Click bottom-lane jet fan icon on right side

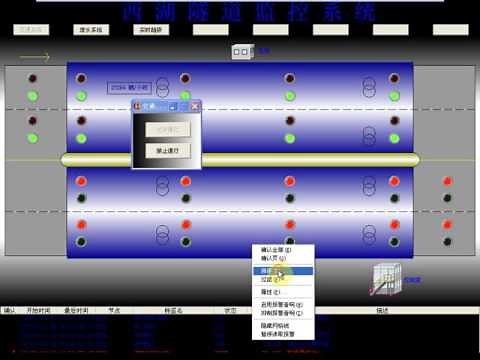tap(369, 234)
